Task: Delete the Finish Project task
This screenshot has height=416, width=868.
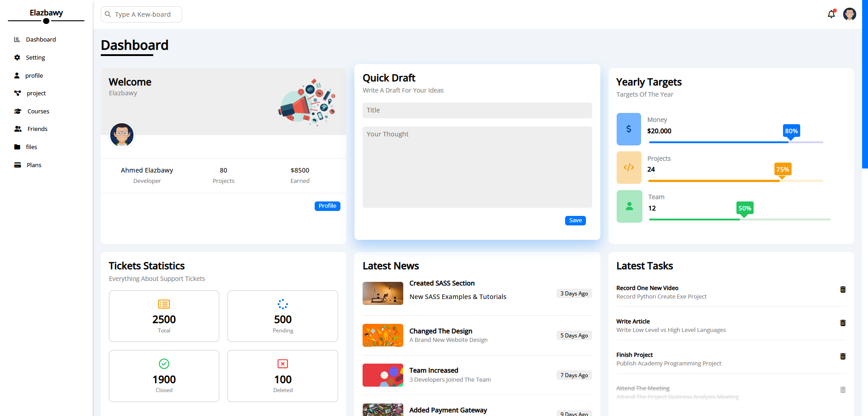Action: pyautogui.click(x=843, y=356)
